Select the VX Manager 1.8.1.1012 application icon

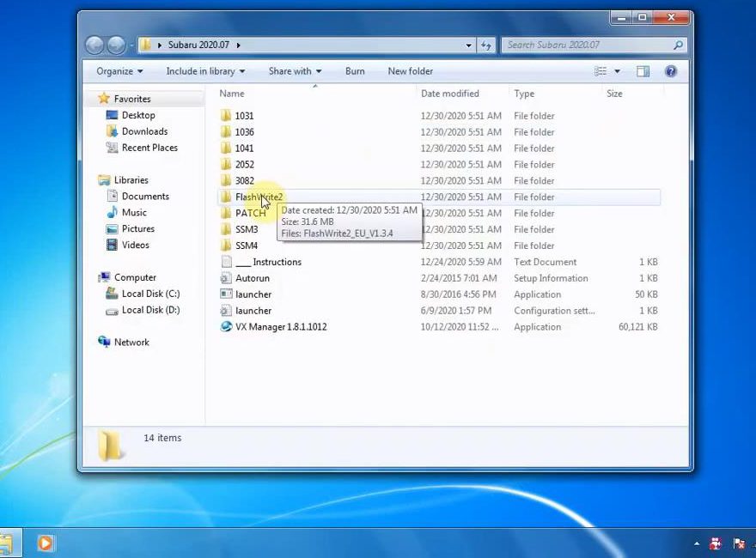point(226,327)
